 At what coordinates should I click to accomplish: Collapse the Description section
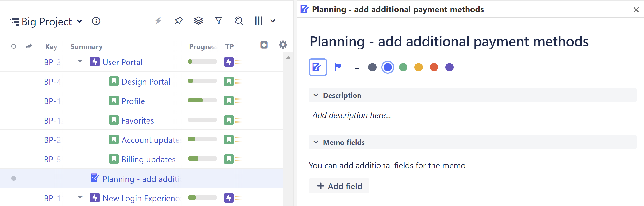(x=316, y=95)
